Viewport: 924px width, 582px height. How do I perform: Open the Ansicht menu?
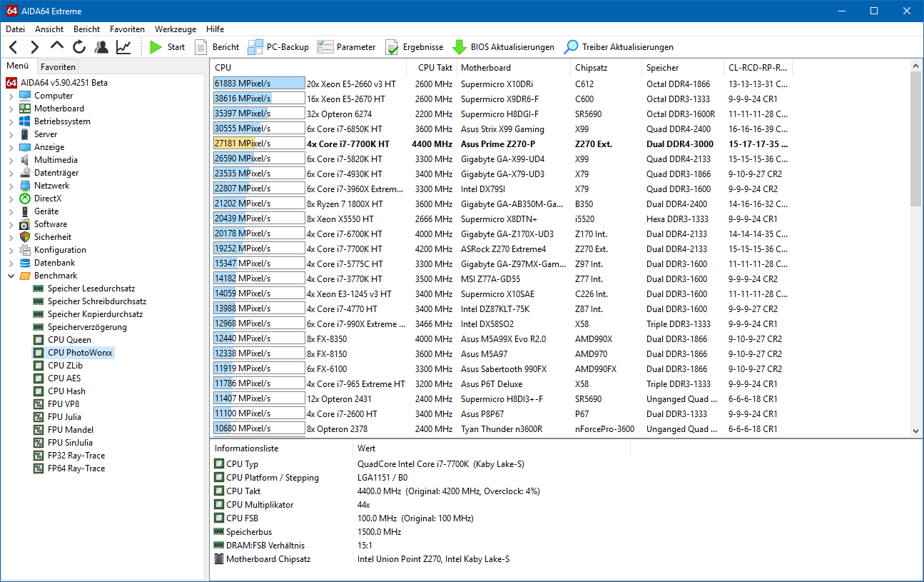tap(49, 29)
